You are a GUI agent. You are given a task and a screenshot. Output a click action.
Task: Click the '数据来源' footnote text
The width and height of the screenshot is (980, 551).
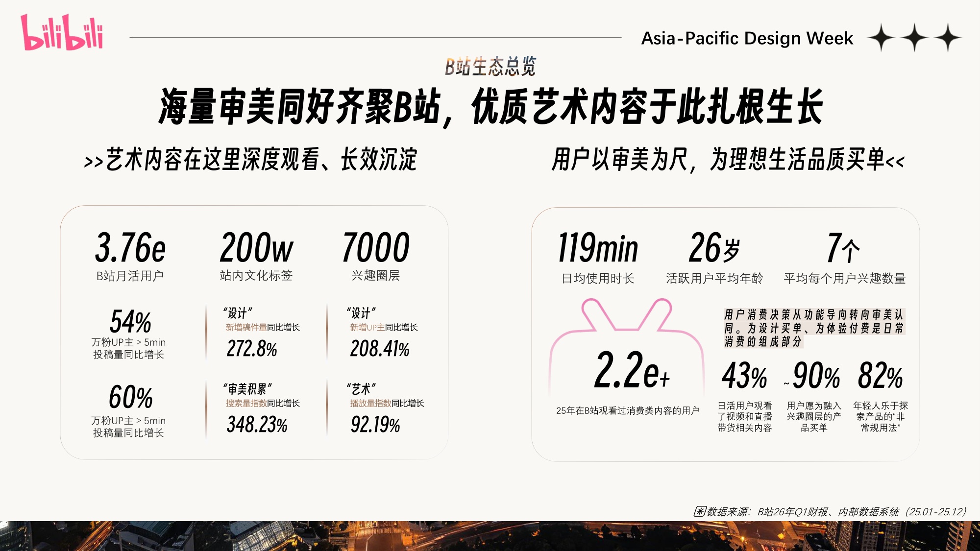(x=836, y=512)
